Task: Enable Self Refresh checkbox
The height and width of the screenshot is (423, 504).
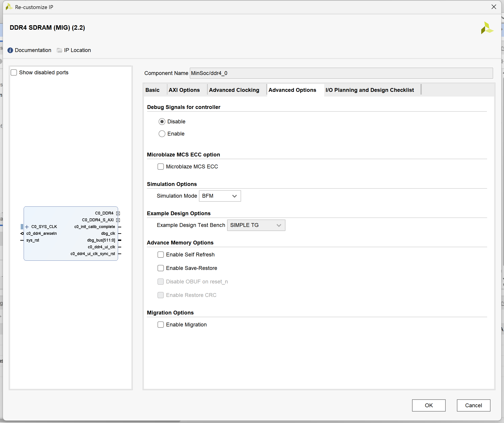Action: click(x=161, y=255)
